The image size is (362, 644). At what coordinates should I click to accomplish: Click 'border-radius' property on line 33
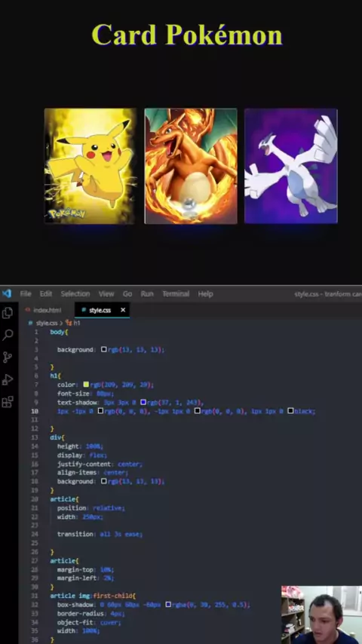pyautogui.click(x=81, y=613)
